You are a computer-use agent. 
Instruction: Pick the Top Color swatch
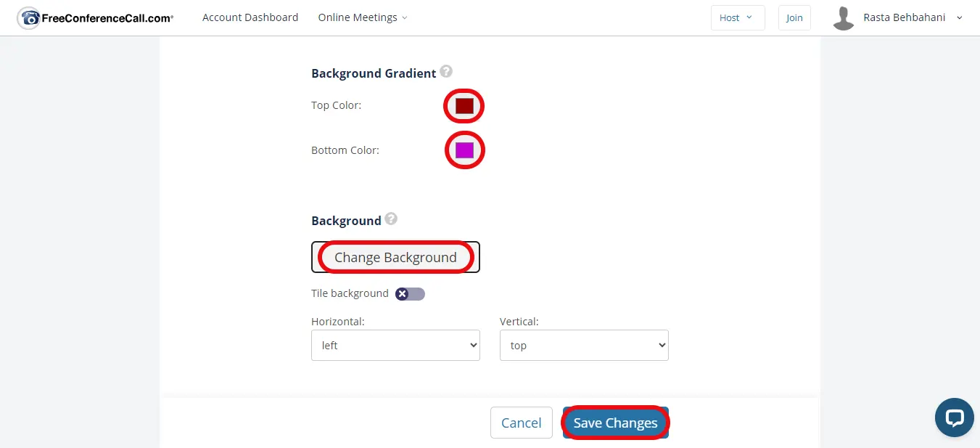point(464,106)
